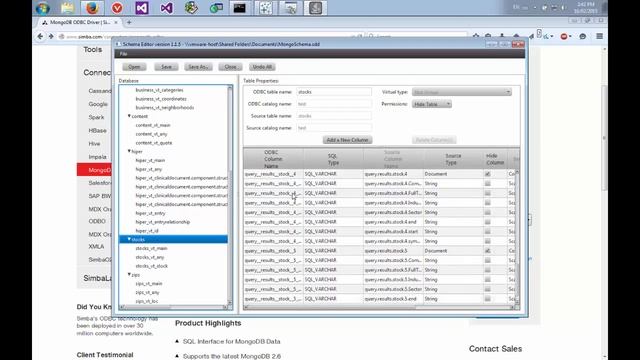
Task: Select hiper_vt_main in tree
Action: [x=150, y=160]
